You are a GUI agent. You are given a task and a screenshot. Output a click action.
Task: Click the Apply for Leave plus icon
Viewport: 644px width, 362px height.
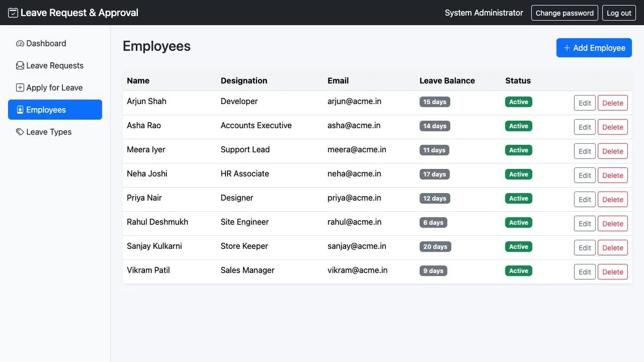tap(20, 87)
